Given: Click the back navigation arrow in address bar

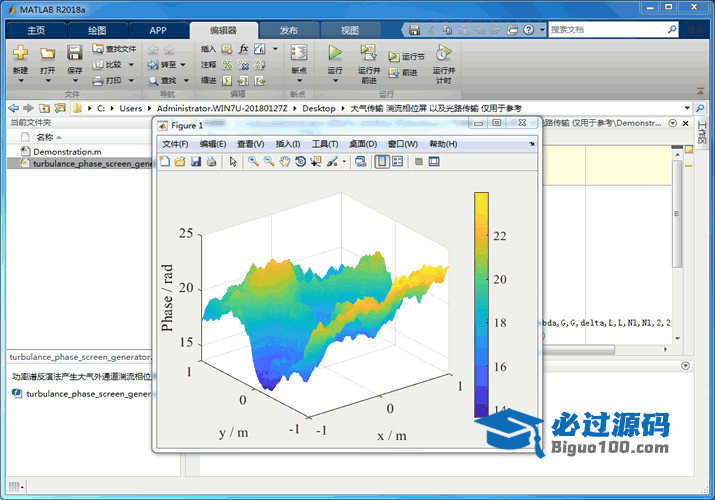Looking at the screenshot, I should click(x=14, y=108).
